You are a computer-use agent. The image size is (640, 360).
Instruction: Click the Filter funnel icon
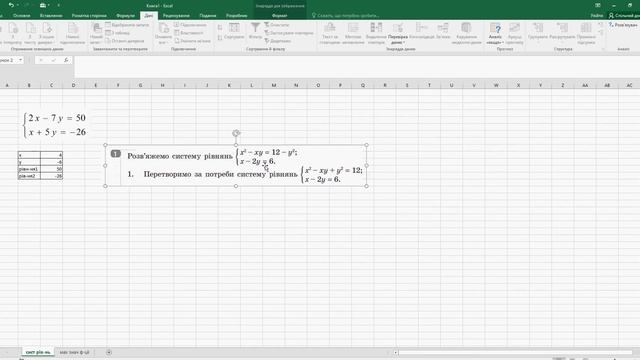(255, 28)
